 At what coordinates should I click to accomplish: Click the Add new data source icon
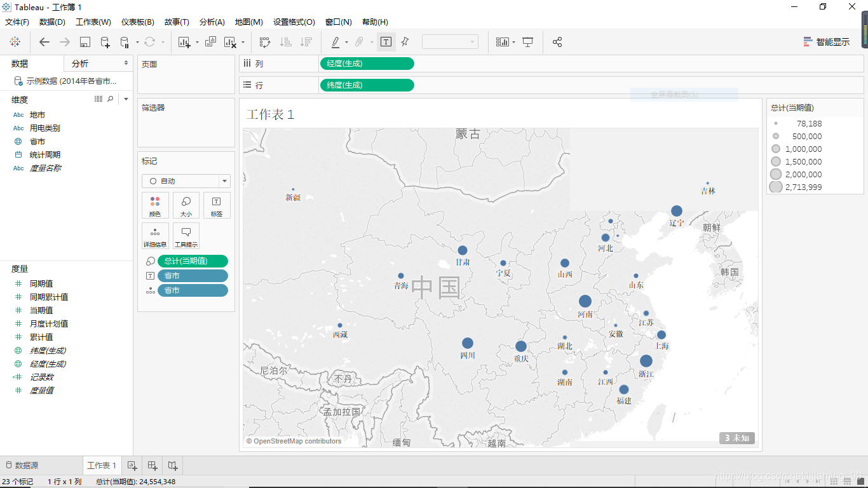tap(105, 42)
